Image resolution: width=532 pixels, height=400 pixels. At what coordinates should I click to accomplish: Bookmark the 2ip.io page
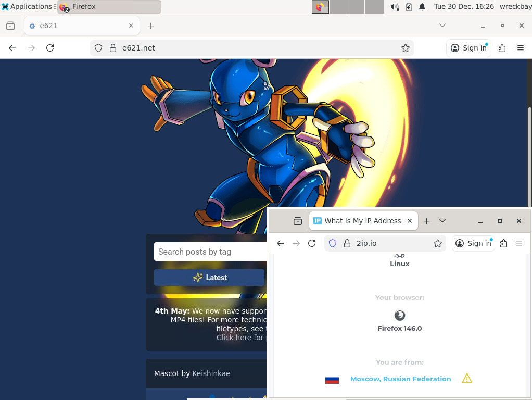[438, 243]
